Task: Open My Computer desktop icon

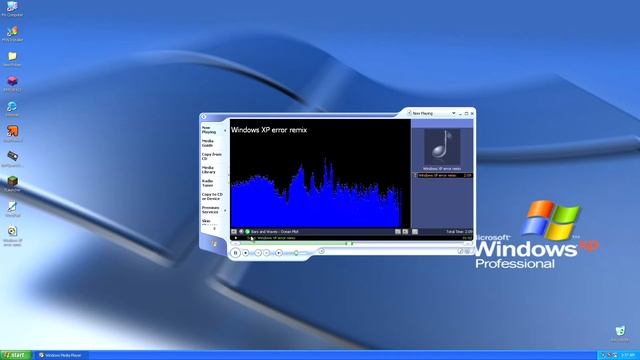Action: pyautogui.click(x=12, y=9)
